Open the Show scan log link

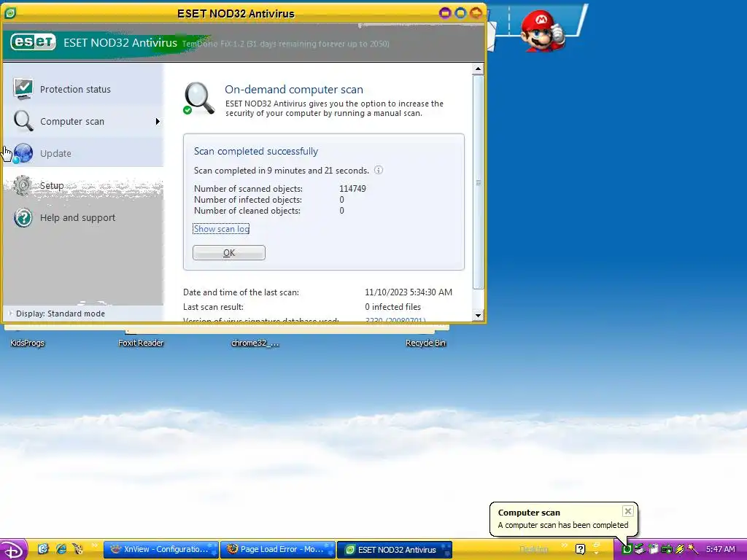click(221, 229)
